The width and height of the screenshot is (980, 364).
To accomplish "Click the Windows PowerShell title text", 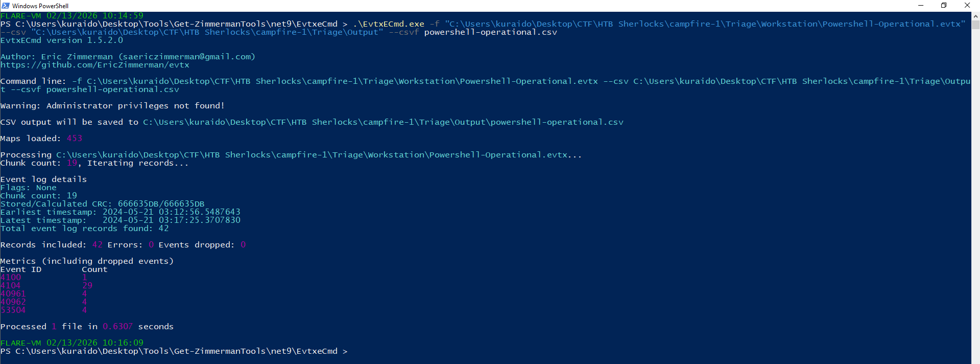I will click(40, 6).
